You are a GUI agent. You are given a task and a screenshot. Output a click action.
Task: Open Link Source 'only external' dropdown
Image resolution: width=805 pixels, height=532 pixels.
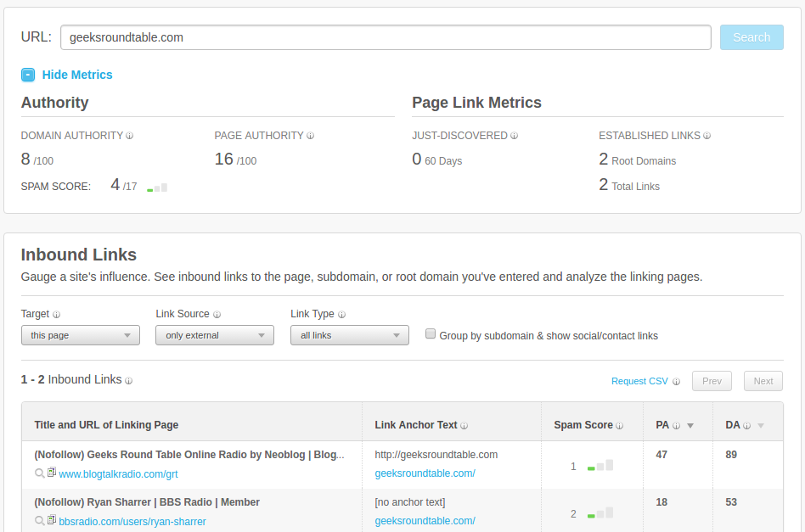(215, 335)
